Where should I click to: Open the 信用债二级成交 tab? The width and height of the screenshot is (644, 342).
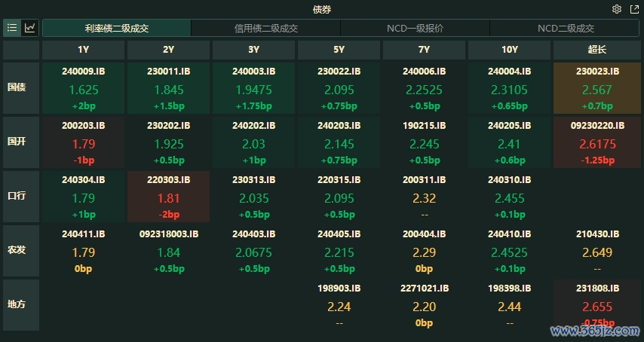(x=266, y=29)
